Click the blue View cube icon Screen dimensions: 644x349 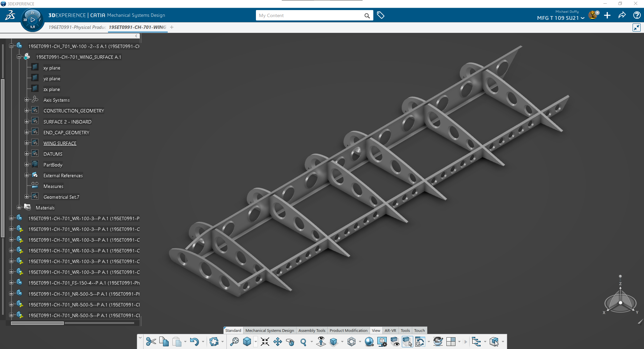pyautogui.click(x=247, y=342)
